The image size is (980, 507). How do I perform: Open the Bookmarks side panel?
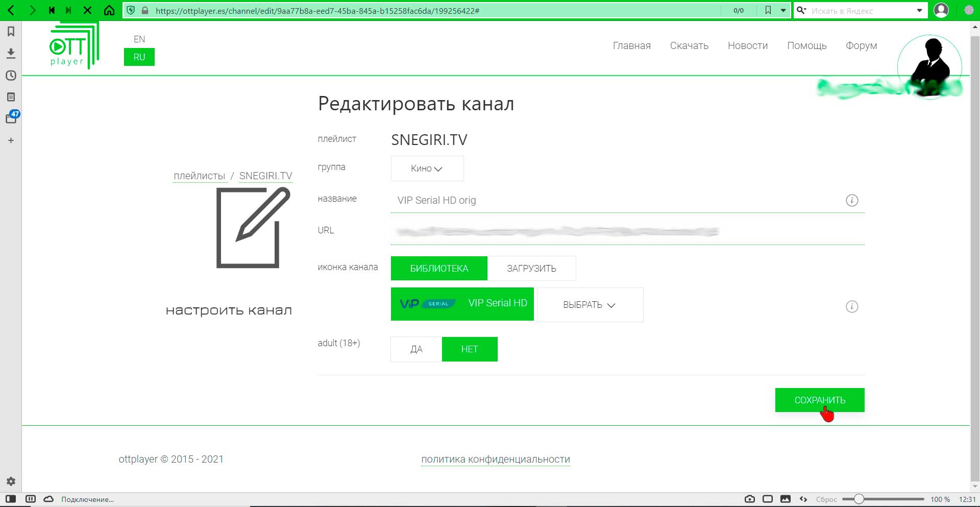click(x=11, y=32)
